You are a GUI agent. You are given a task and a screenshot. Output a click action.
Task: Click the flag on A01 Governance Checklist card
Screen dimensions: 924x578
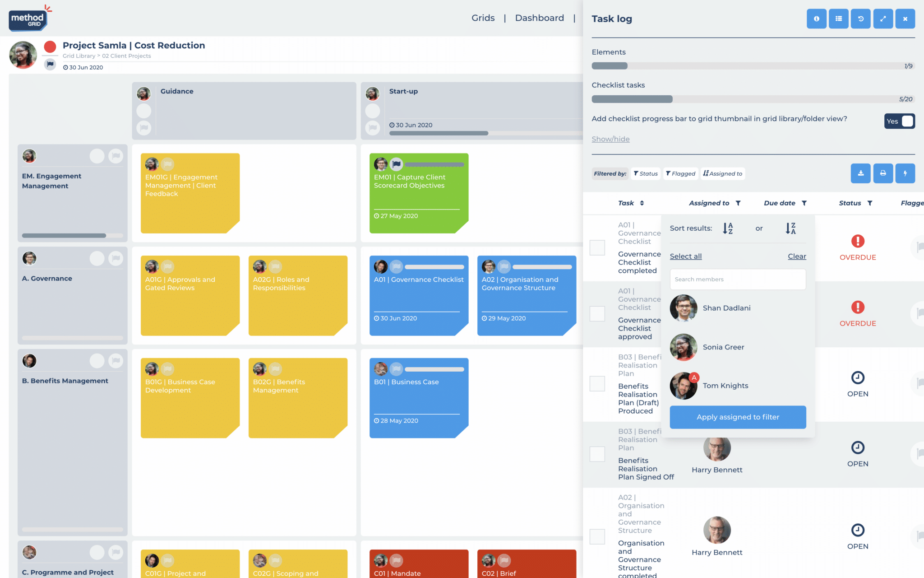click(x=396, y=266)
